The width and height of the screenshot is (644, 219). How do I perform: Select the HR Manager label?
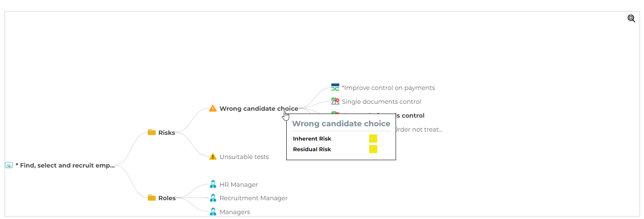click(239, 185)
